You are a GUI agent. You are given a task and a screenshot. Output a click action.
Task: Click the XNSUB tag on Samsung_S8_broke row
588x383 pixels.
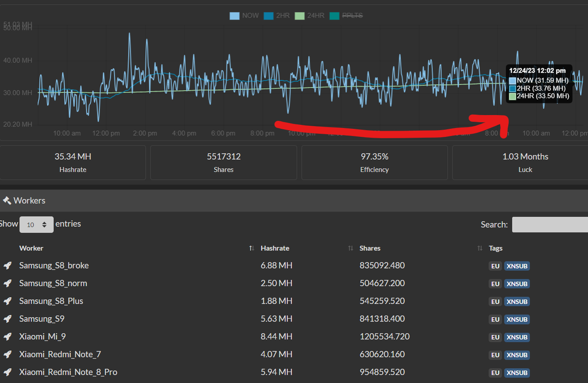[517, 266]
